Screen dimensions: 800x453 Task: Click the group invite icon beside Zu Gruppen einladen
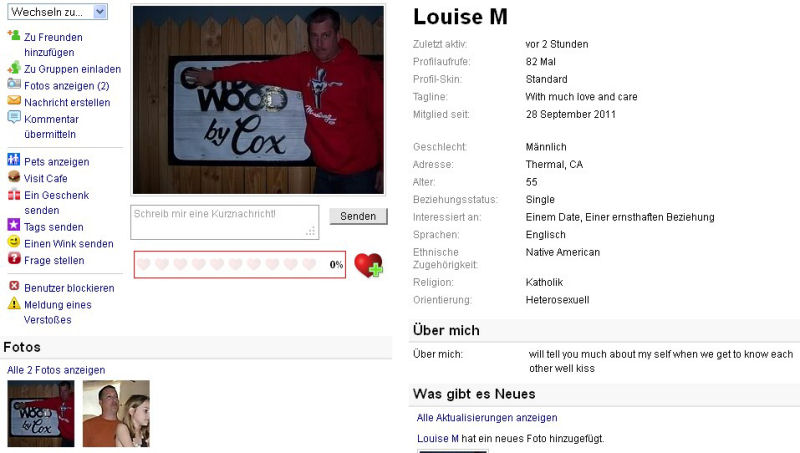tap(14, 68)
